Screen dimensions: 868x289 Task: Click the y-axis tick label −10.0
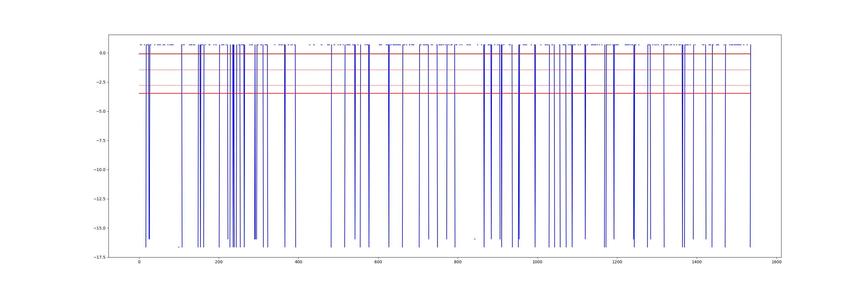(x=100, y=170)
